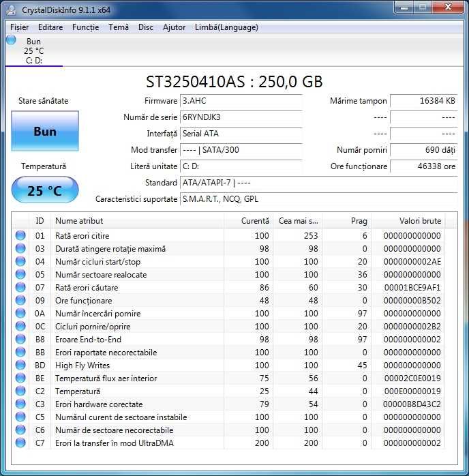Click the Cea mai s... column header
The height and width of the screenshot is (476, 469).
tap(298, 221)
